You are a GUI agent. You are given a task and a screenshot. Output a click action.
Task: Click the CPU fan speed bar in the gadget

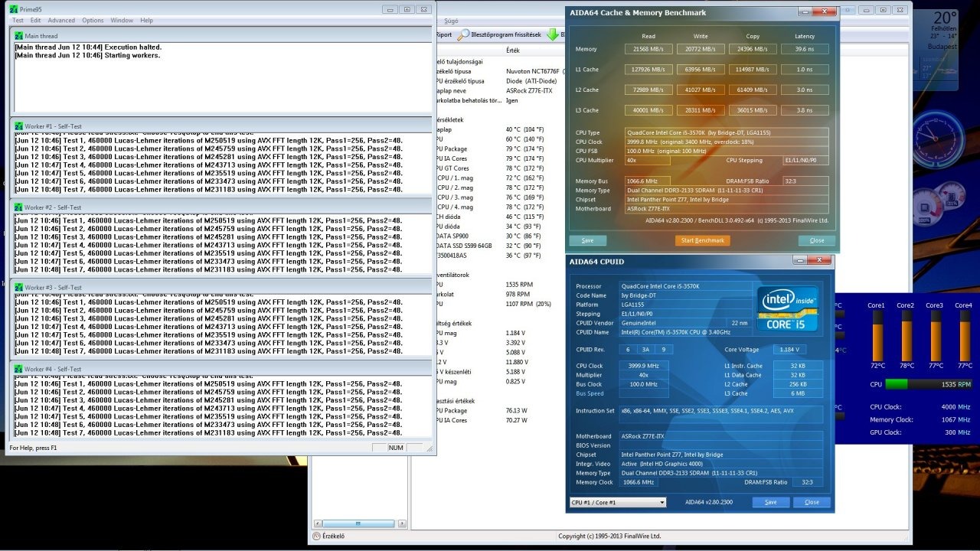point(928,384)
